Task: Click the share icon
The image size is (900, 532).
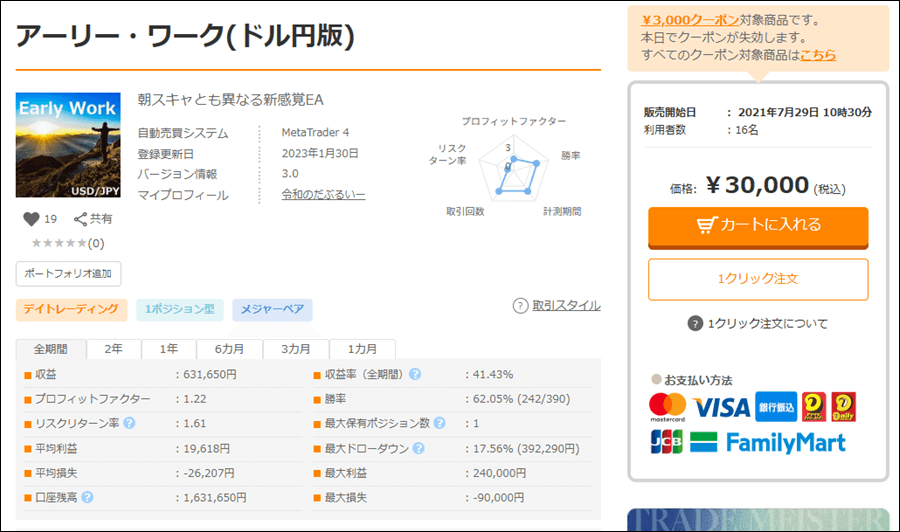Action: coord(81,219)
